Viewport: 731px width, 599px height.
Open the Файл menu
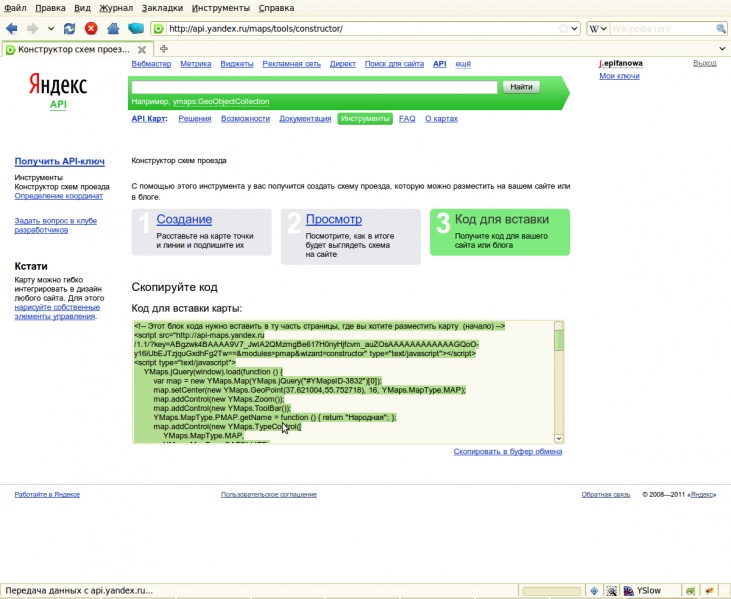point(15,8)
